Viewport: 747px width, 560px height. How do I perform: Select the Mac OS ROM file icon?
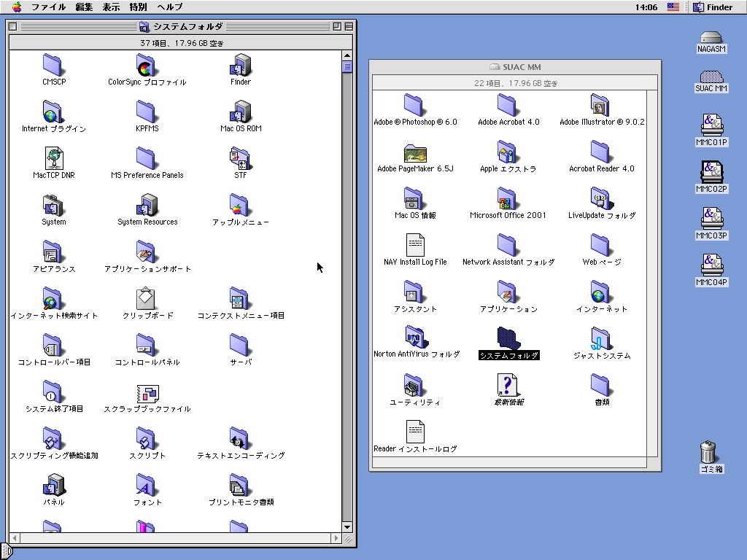coord(241,112)
